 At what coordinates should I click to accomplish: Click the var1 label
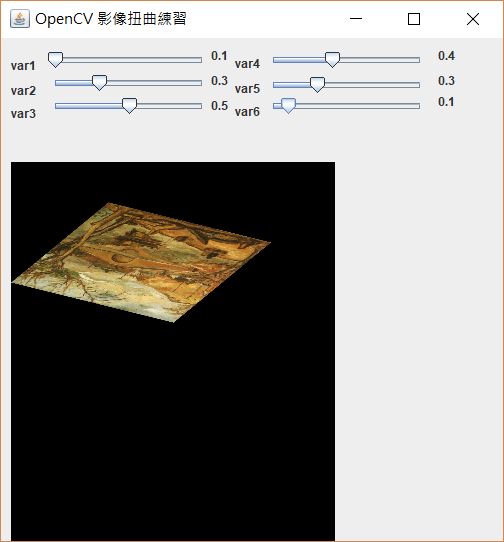(23, 66)
